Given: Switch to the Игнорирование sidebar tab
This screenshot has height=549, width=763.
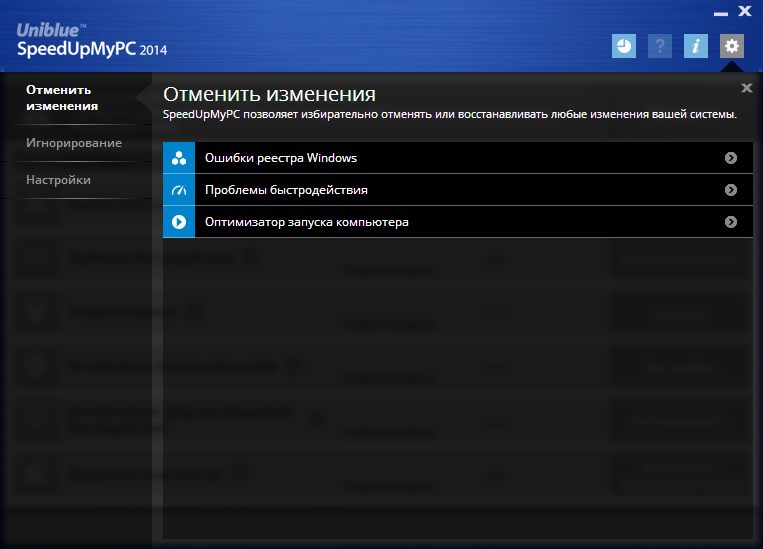Looking at the screenshot, I should (x=76, y=143).
